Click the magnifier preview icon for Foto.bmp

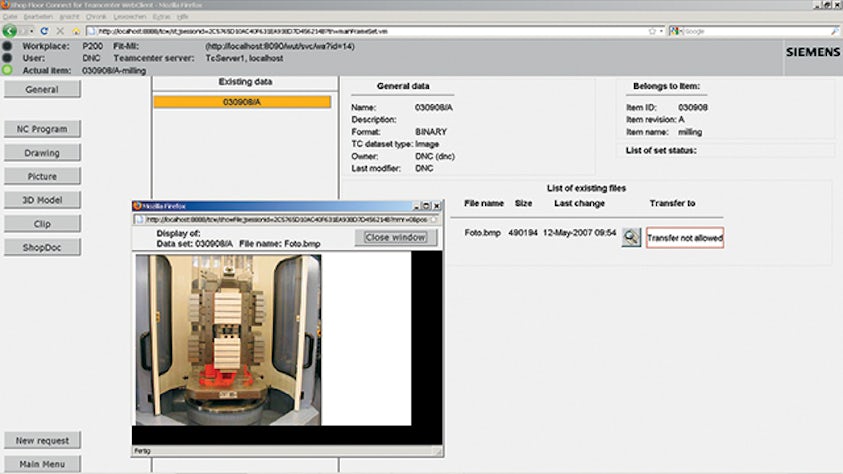(631, 237)
